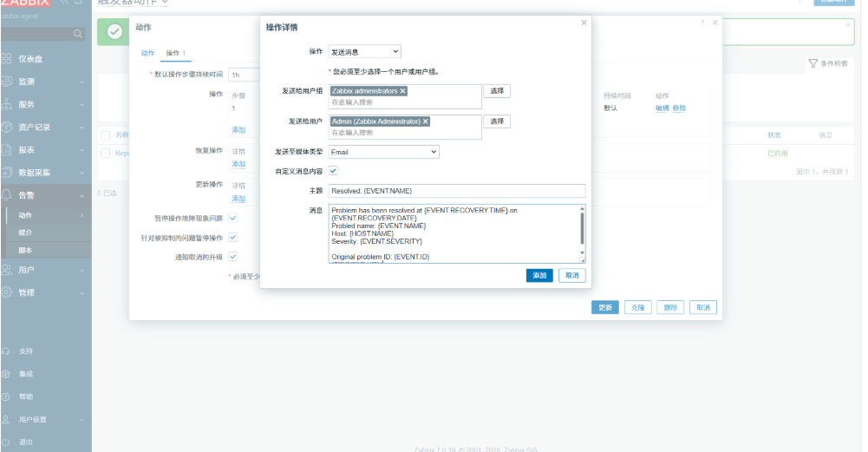Screen dimensions: 868x452
Task: Click the 资产记录 inventory cube icon
Action: (x=7, y=127)
